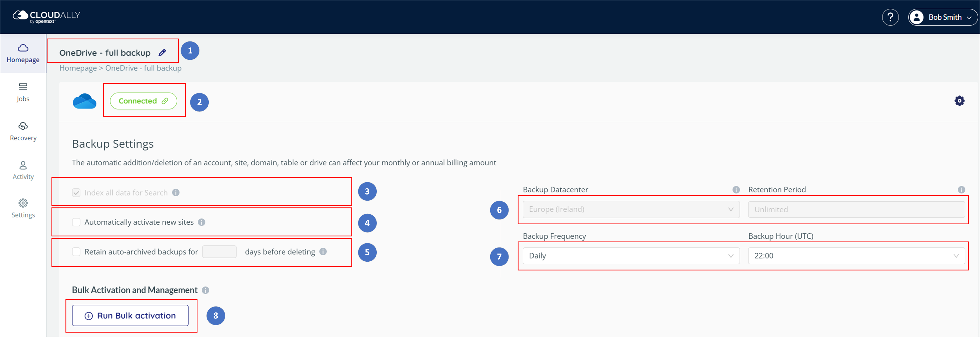Image resolution: width=980 pixels, height=337 pixels.
Task: Click the Backup Settings heading
Action: (x=113, y=144)
